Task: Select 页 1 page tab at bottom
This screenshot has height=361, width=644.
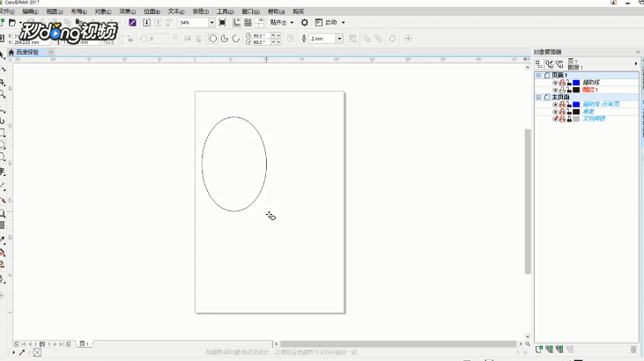Action: 85,344
